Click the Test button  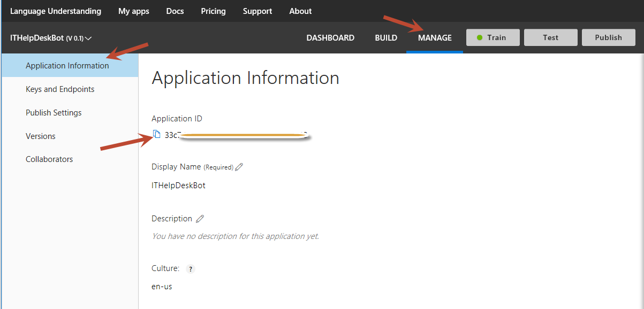551,37
